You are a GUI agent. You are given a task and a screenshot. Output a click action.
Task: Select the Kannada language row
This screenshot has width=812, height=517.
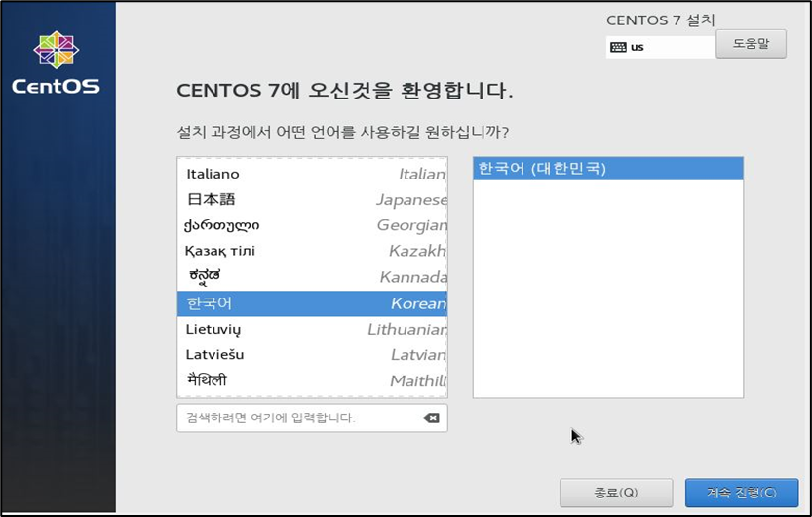coord(312,278)
